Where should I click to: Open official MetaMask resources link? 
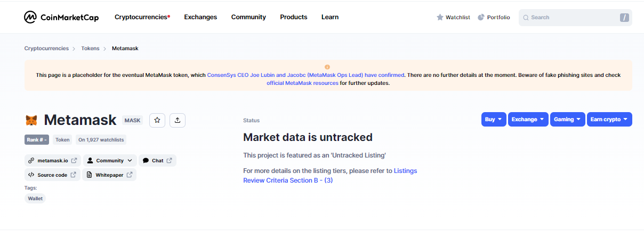302,83
